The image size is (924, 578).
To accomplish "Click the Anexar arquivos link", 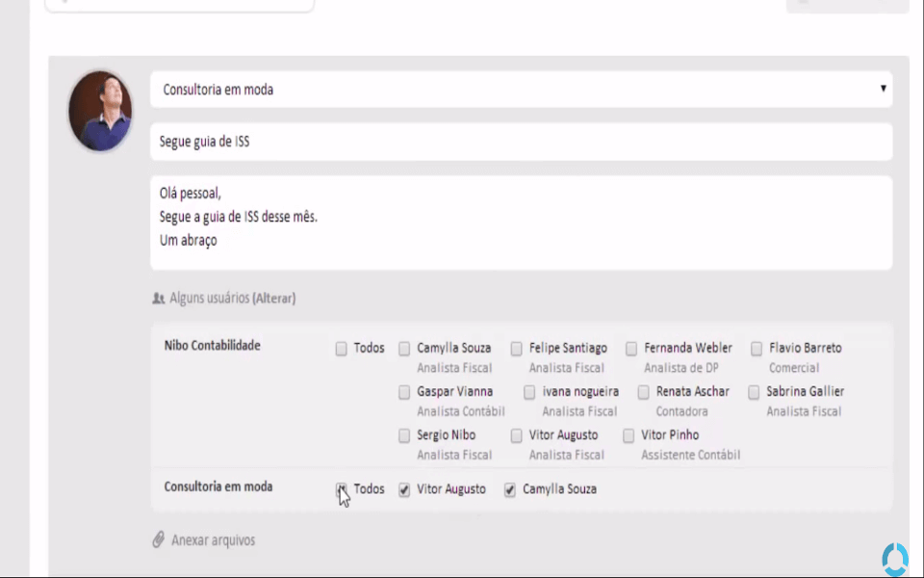I will click(214, 540).
